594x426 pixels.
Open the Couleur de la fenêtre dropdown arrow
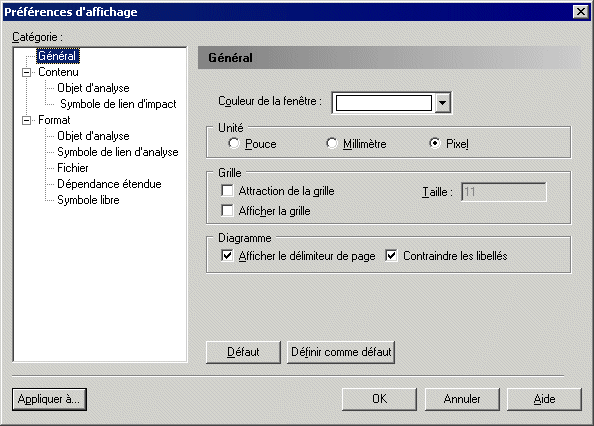[442, 103]
